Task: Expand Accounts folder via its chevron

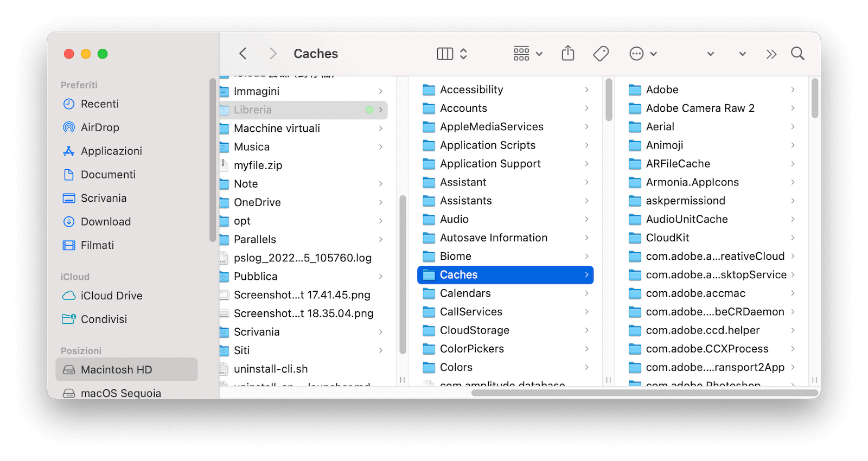Action: (587, 108)
